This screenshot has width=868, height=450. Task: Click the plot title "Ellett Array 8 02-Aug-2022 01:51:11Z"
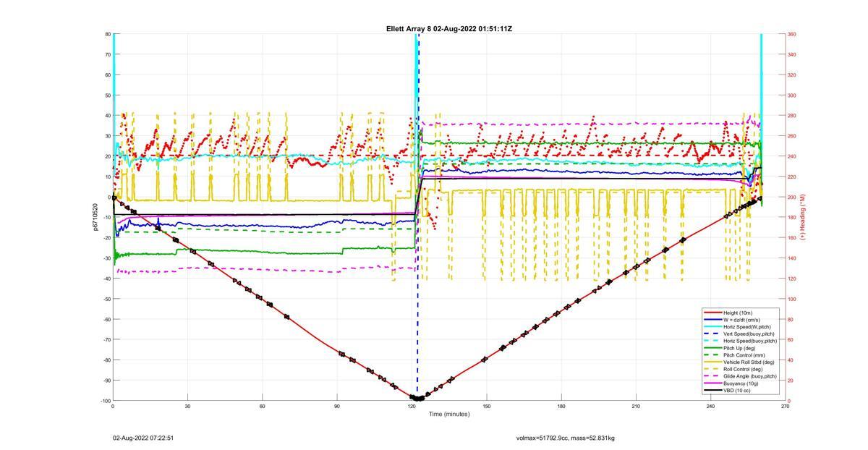pyautogui.click(x=449, y=29)
